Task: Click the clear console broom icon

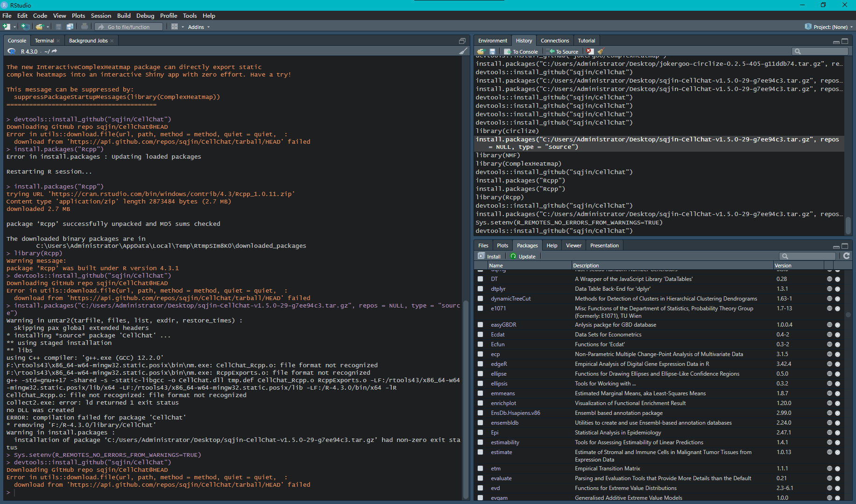Action: (x=463, y=51)
